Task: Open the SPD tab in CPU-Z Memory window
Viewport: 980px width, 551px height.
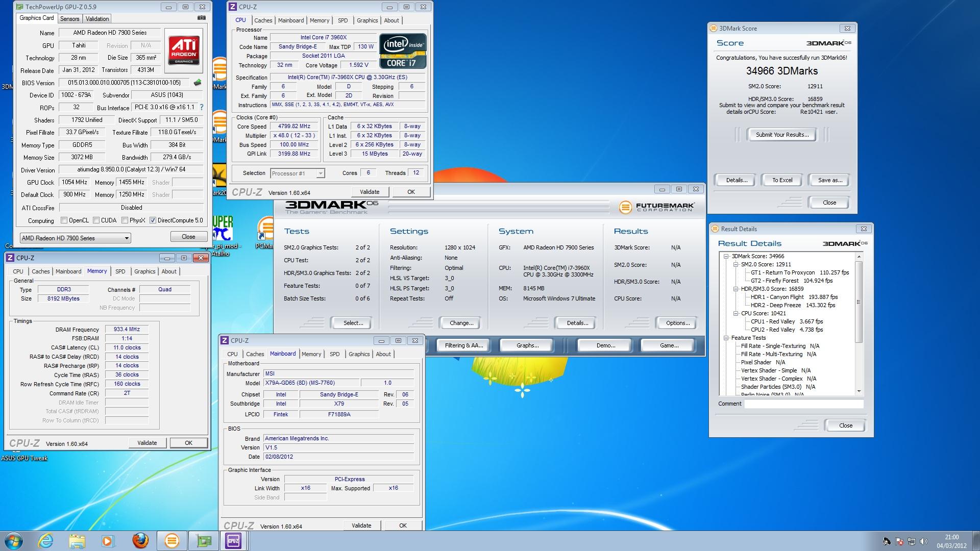Action: tap(120, 272)
